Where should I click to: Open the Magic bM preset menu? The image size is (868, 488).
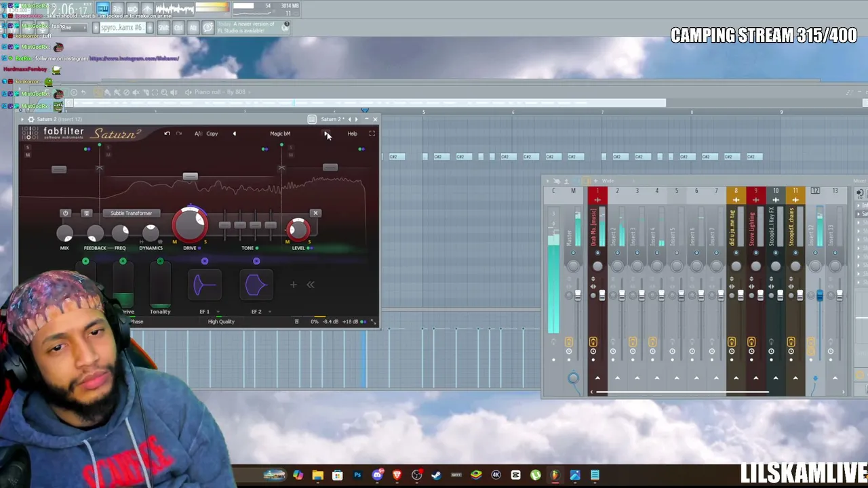pos(280,134)
